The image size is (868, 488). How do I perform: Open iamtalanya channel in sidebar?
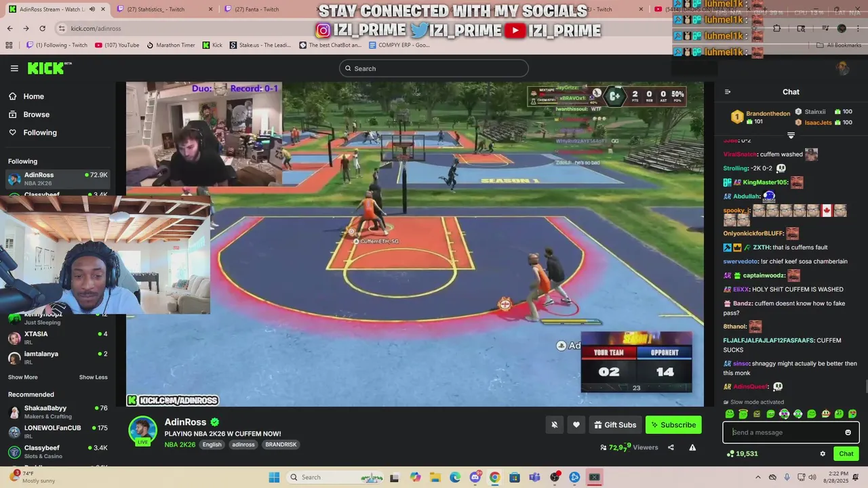[58, 357]
